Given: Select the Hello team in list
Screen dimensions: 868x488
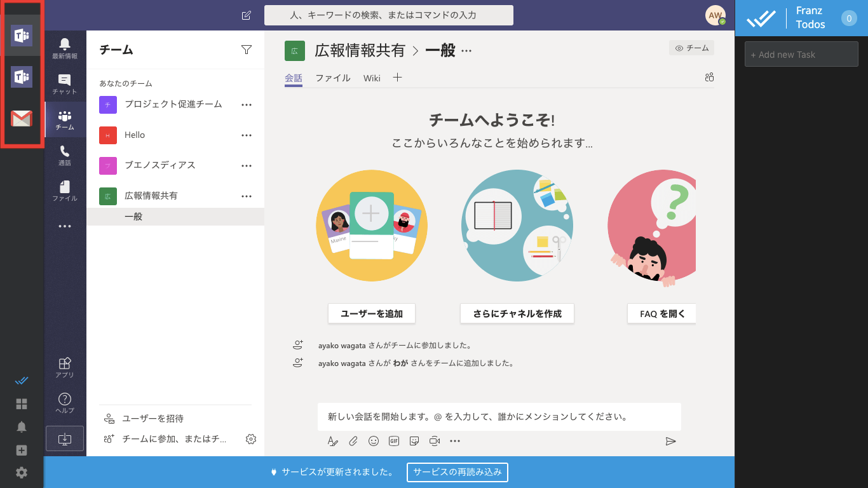Looking at the screenshot, I should [135, 135].
